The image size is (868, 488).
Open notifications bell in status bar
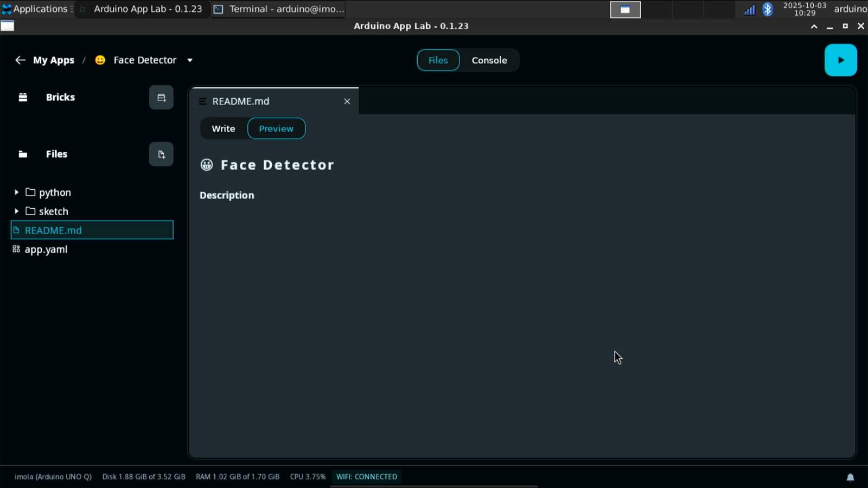point(850,477)
